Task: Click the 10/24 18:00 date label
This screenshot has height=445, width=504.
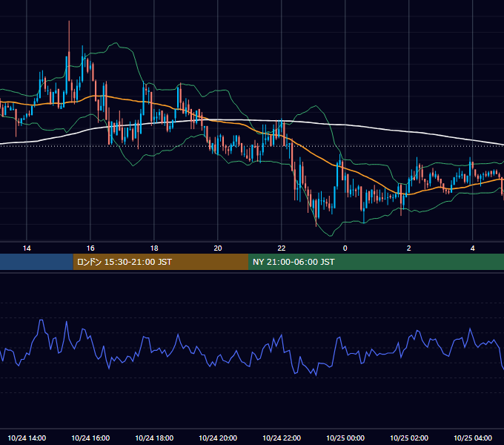Action: point(154,438)
